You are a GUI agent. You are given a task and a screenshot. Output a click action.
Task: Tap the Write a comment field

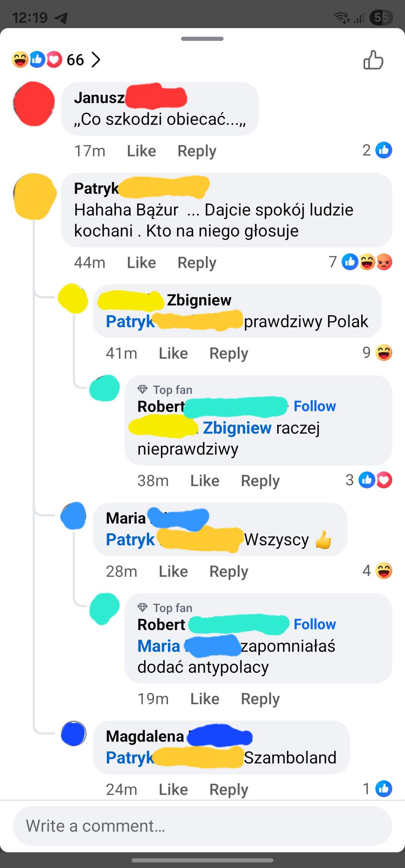click(202, 826)
